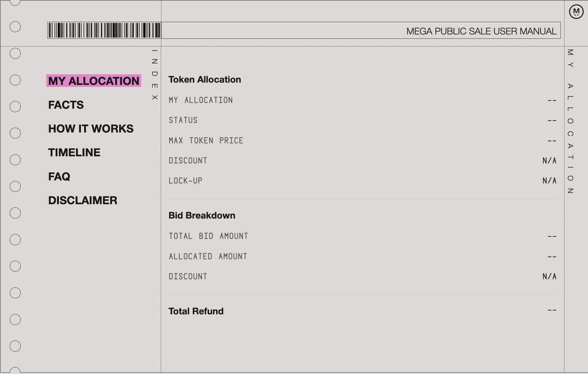Screen dimensions: 588x374
Task: Open the FACTS section
Action: coord(66,105)
